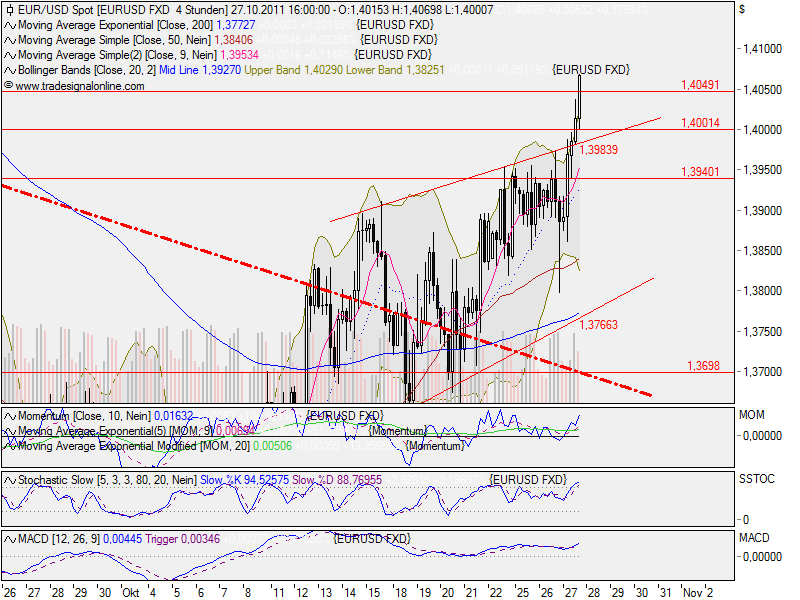
Task: Click the MOM panel axis label
Action: [x=752, y=415]
